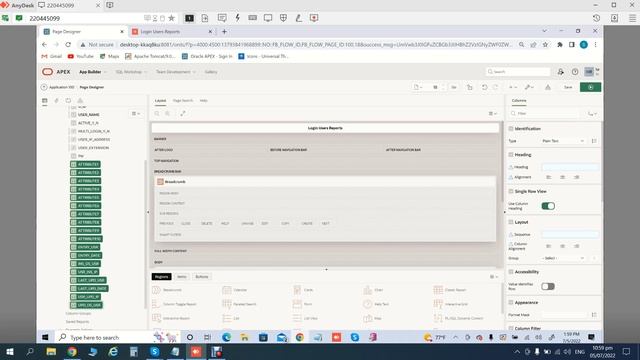Image resolution: width=640 pixels, height=360 pixels.
Task: Select the Regions gallery tab
Action: tap(161, 277)
